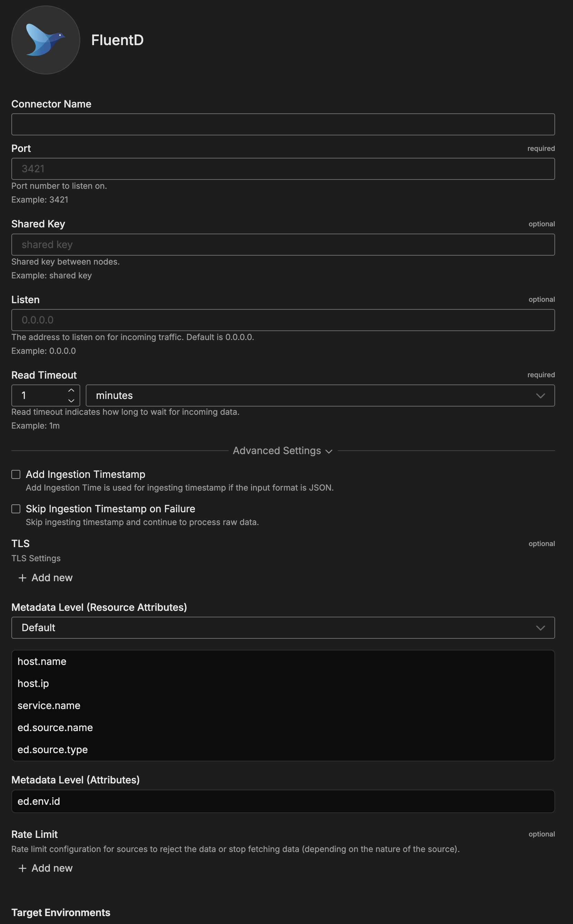Decrement Read Timeout with the down arrow
Image resolution: width=573 pixels, height=924 pixels.
coord(71,400)
